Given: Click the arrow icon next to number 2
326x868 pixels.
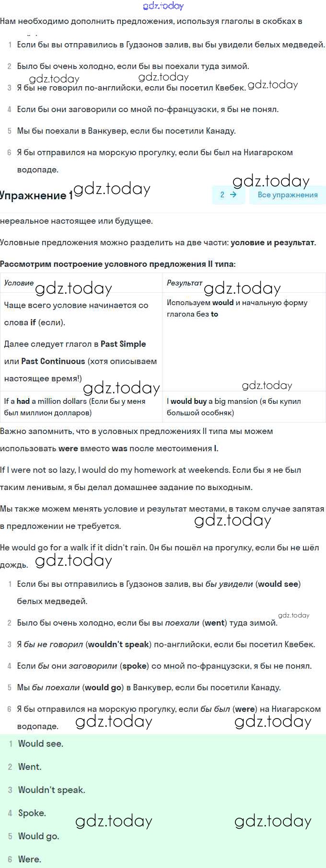Looking at the screenshot, I should [x=233, y=195].
